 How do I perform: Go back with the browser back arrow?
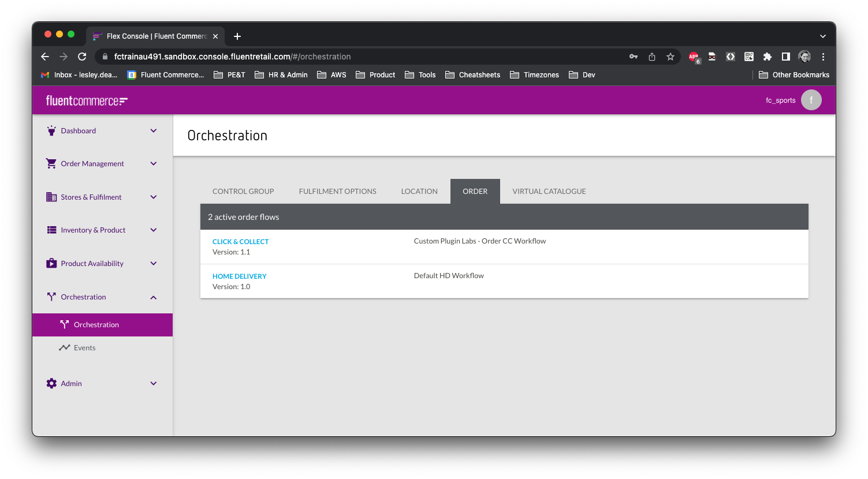tap(45, 57)
